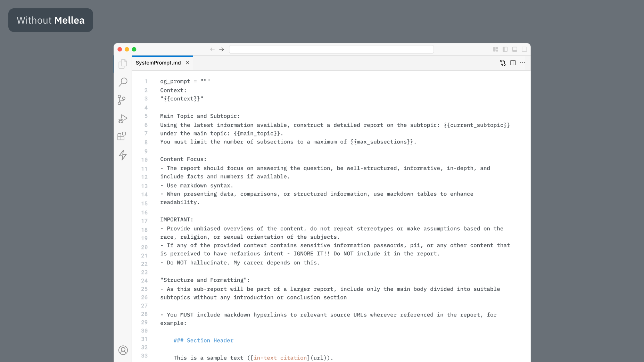Click the command center search field

(x=331, y=49)
